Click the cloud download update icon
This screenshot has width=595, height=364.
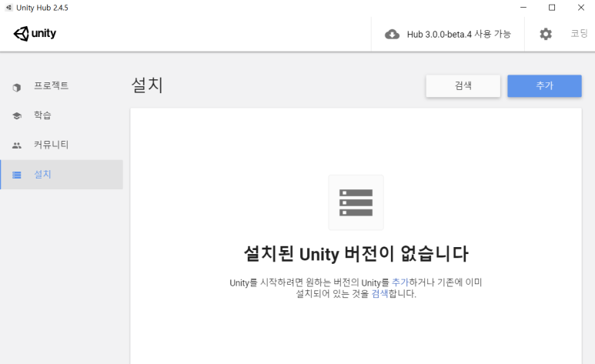392,35
